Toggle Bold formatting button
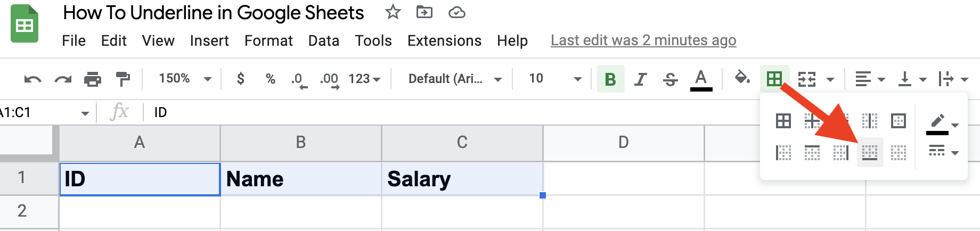Image resolution: width=980 pixels, height=231 pixels. tap(610, 79)
